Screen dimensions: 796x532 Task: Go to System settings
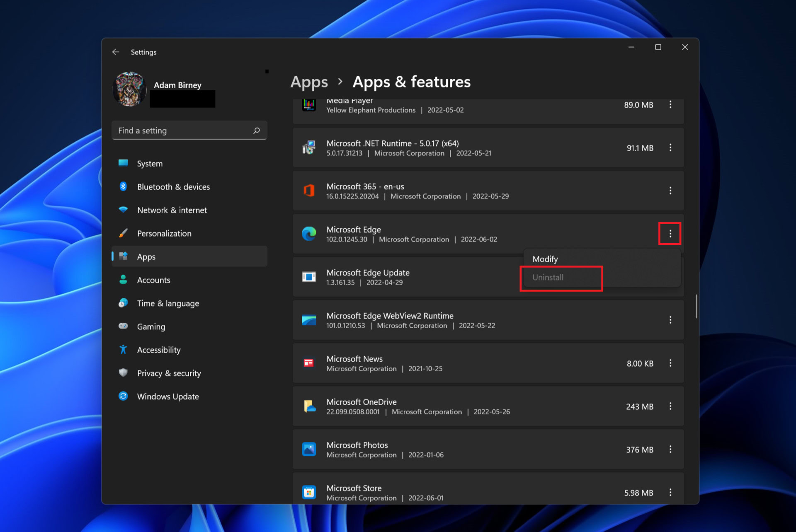(x=189, y=163)
